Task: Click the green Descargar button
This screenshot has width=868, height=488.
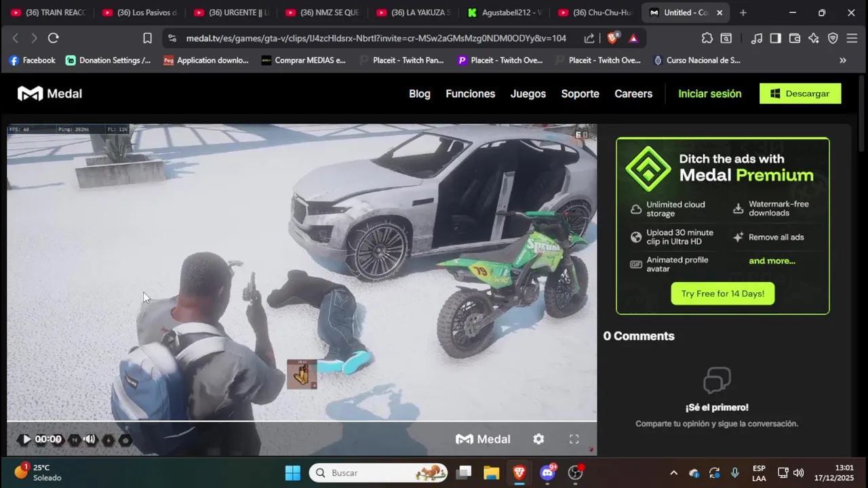Action: click(800, 94)
